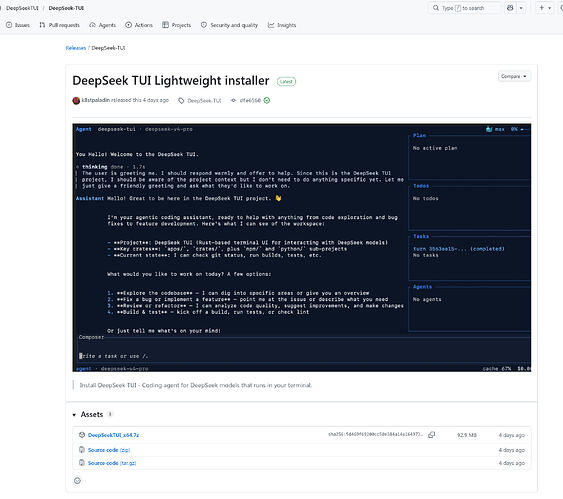Click the green verified check icon
563x499 pixels.
click(267, 101)
